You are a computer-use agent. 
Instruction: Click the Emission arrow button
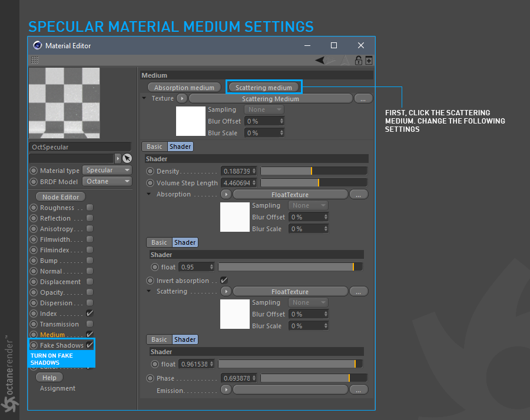pos(226,390)
